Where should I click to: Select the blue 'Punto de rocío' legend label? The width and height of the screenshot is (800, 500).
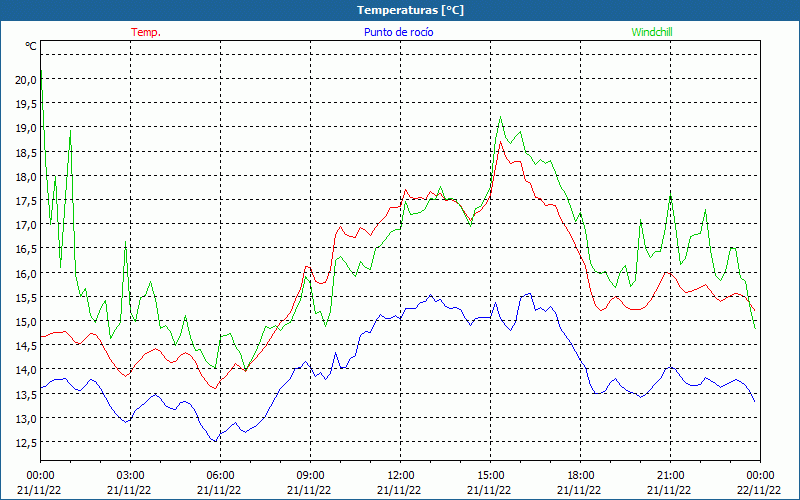398,32
